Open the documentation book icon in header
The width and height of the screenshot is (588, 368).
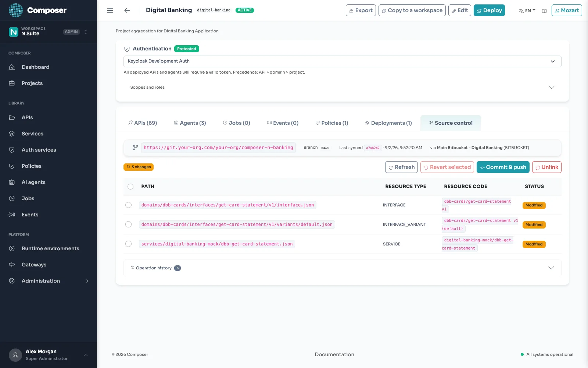(544, 11)
